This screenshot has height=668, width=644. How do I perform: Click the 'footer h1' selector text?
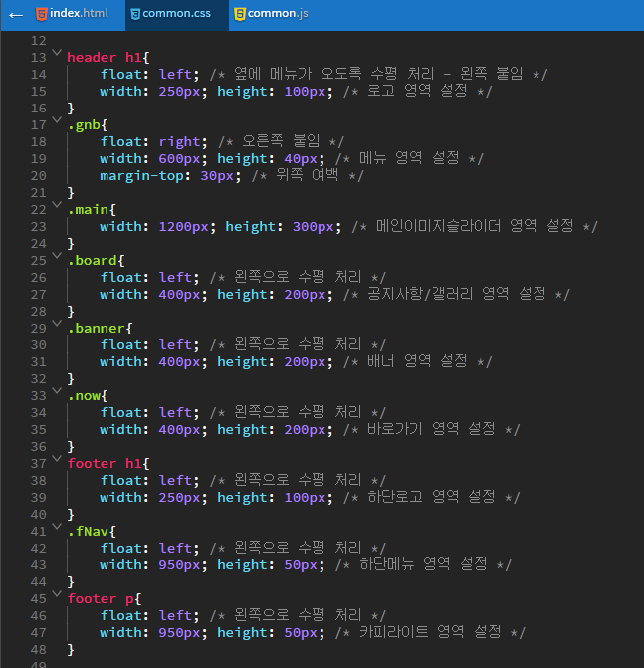105,464
